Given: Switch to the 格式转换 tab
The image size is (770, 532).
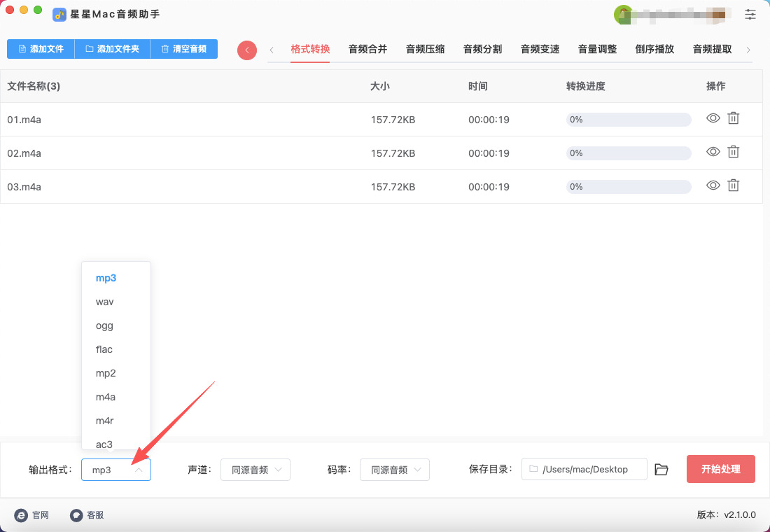Looking at the screenshot, I should coord(310,49).
